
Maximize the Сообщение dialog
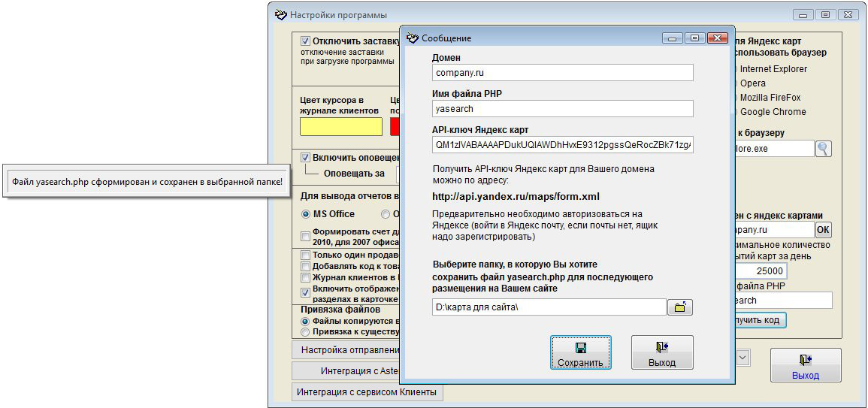pyautogui.click(x=694, y=38)
